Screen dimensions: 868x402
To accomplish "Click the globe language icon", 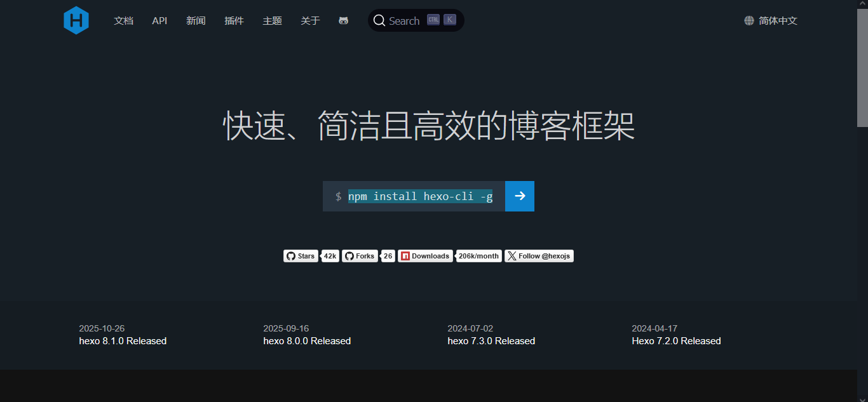I will tap(749, 20).
